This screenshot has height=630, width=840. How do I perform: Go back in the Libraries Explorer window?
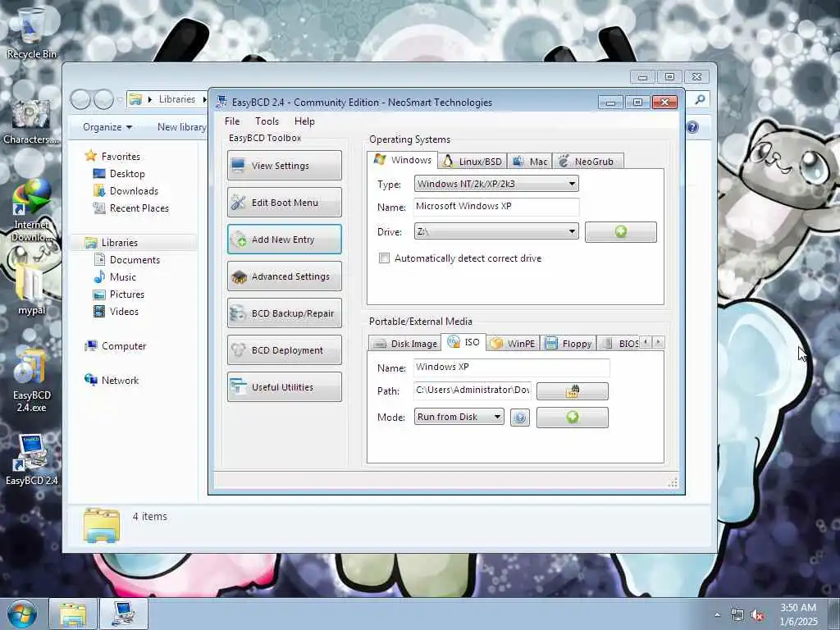(x=80, y=99)
